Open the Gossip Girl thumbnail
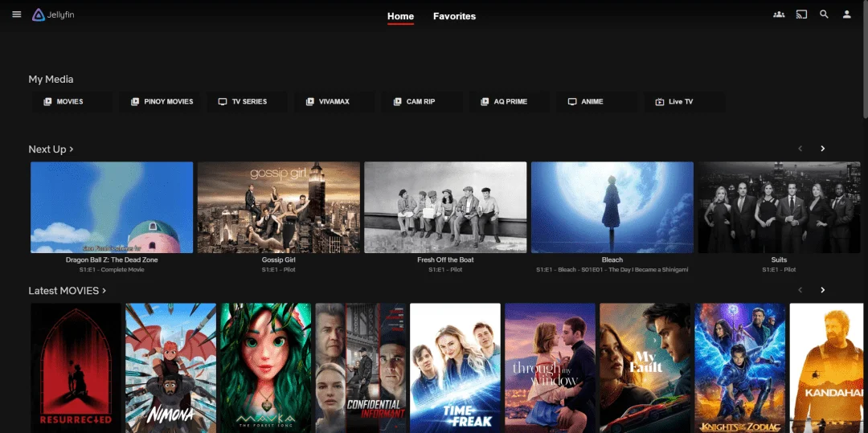 coord(278,207)
